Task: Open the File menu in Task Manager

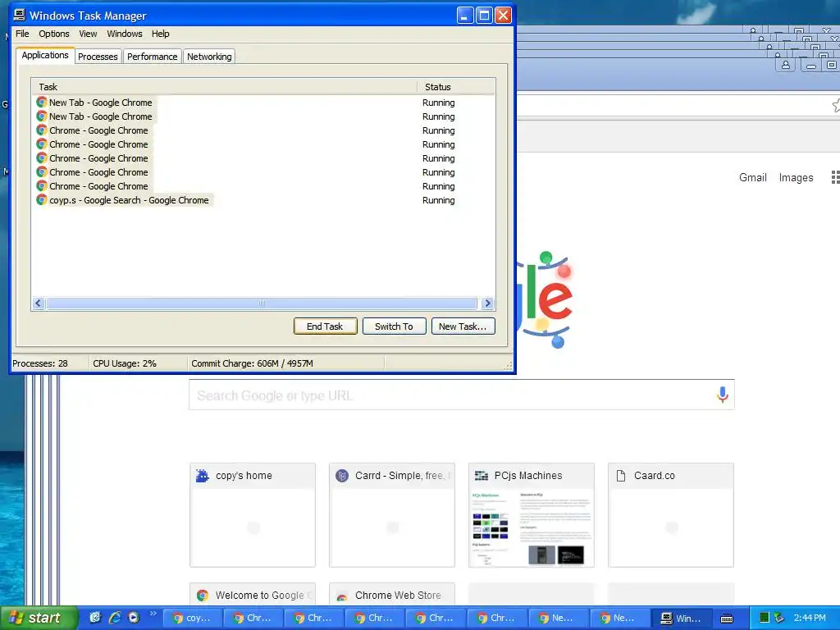Action: pyautogui.click(x=22, y=34)
